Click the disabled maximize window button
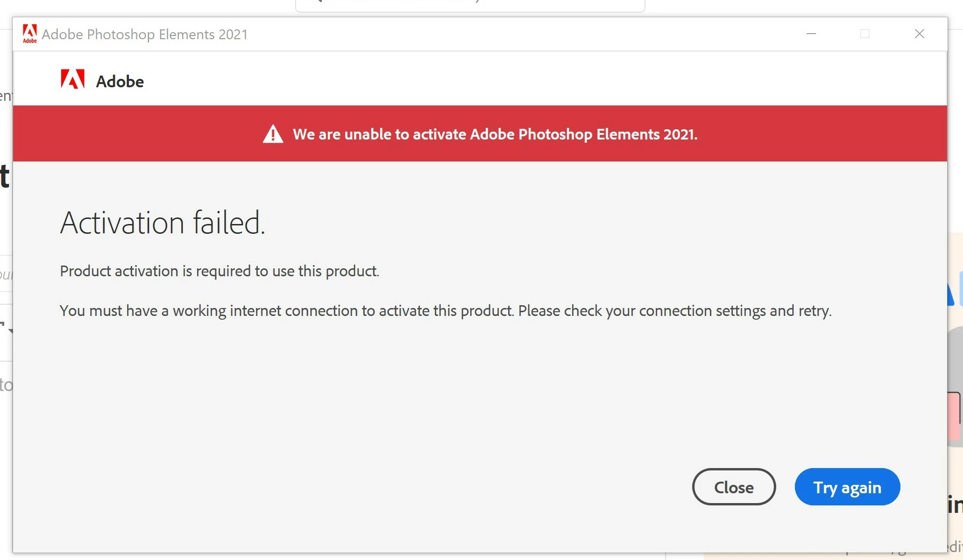This screenshot has width=963, height=560. pos(865,34)
